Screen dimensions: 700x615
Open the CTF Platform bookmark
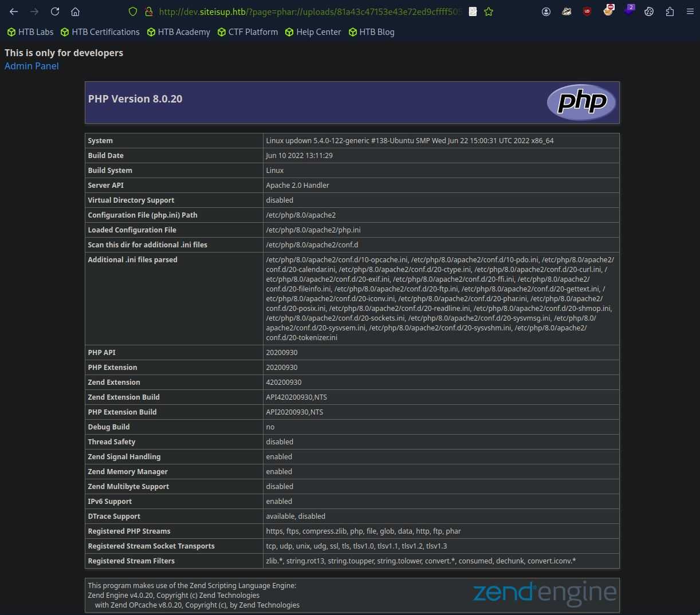click(x=248, y=32)
